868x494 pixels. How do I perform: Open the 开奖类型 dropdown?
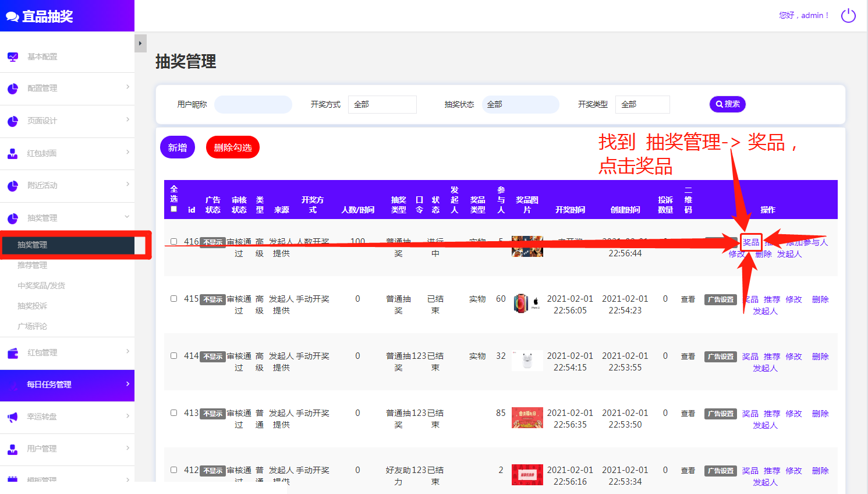click(x=643, y=104)
